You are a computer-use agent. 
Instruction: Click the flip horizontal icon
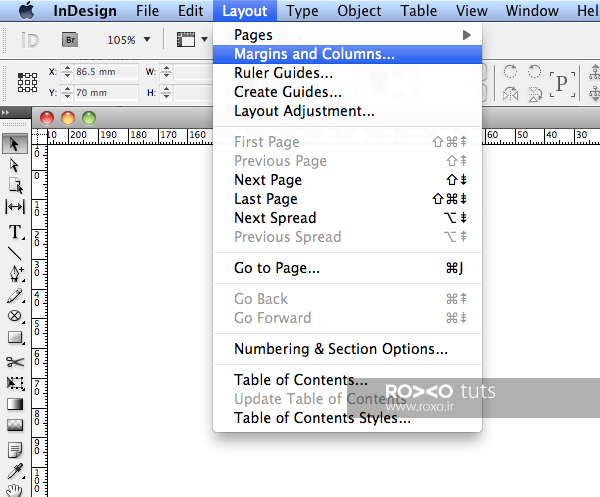[510, 93]
